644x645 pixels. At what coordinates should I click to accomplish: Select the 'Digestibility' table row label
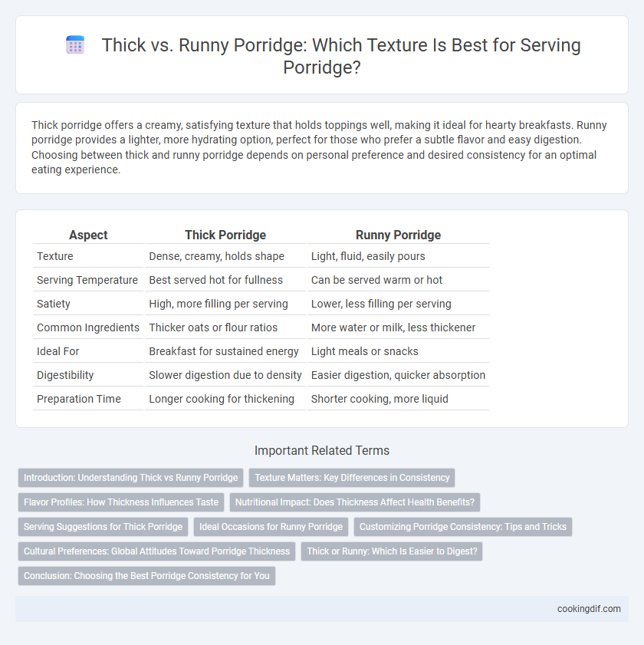click(65, 375)
